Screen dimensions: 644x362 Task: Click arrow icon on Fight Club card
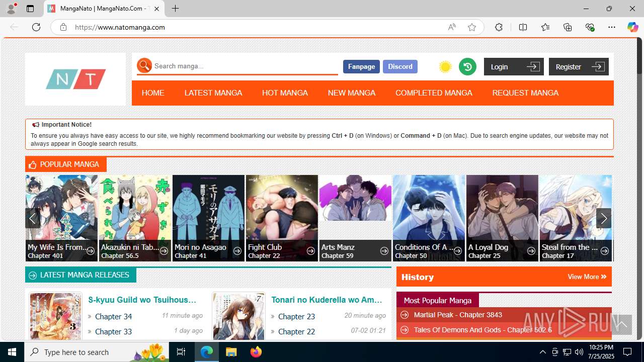[311, 251]
